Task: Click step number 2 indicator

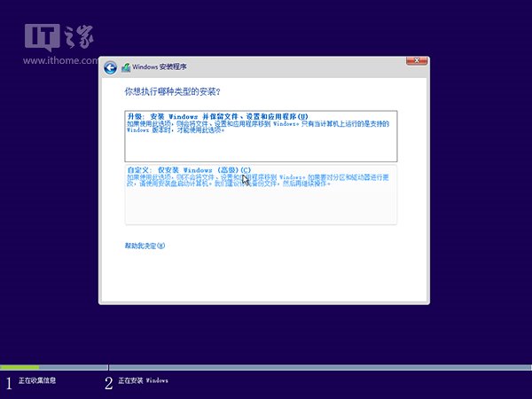Action: click(x=109, y=382)
